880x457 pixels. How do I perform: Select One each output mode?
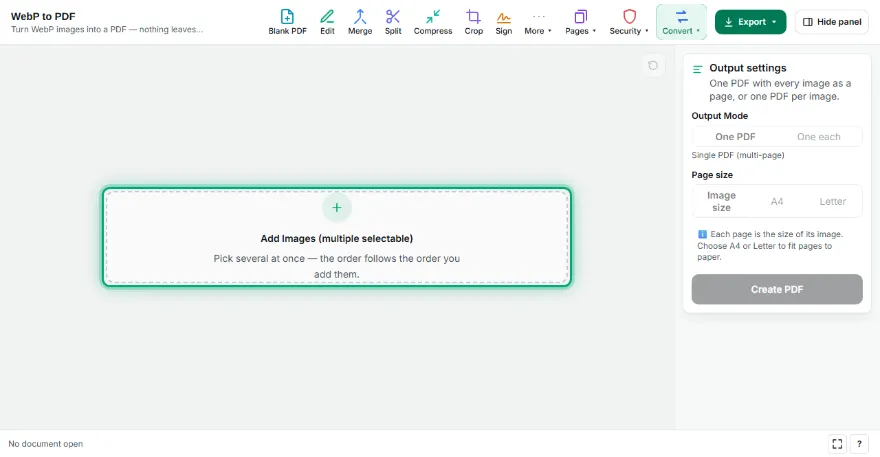point(819,136)
